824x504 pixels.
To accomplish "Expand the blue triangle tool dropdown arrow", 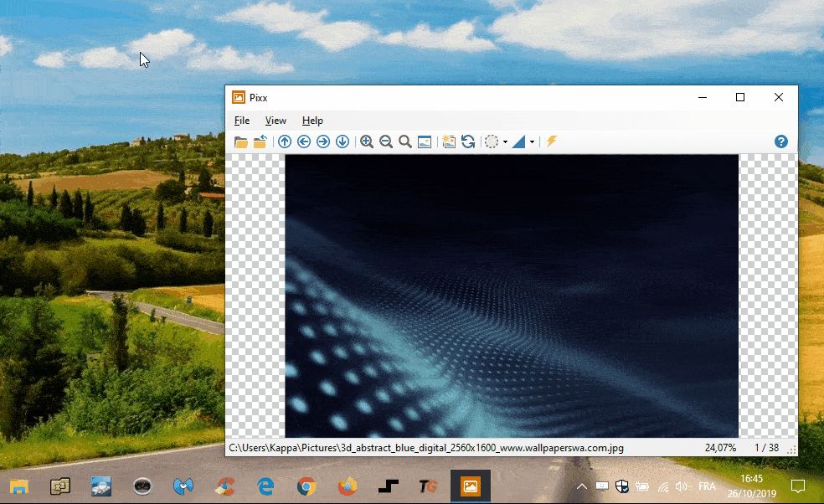I will [533, 141].
